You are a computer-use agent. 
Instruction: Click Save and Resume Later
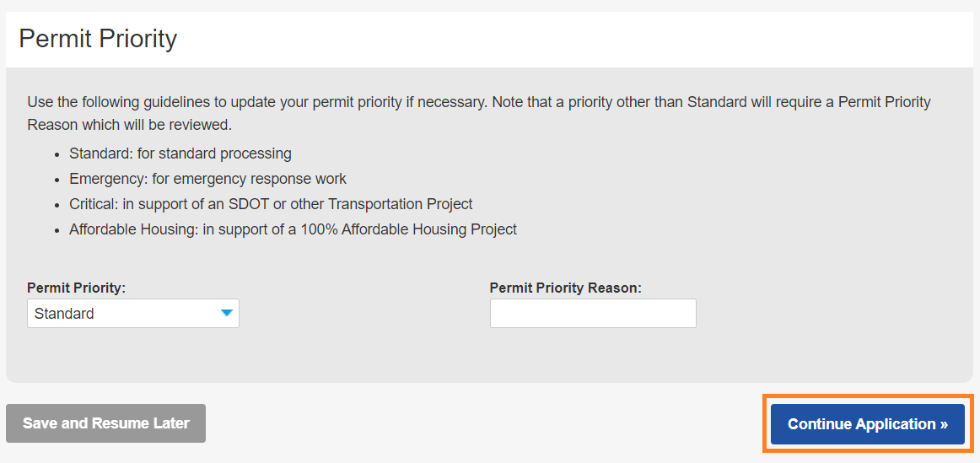point(105,423)
